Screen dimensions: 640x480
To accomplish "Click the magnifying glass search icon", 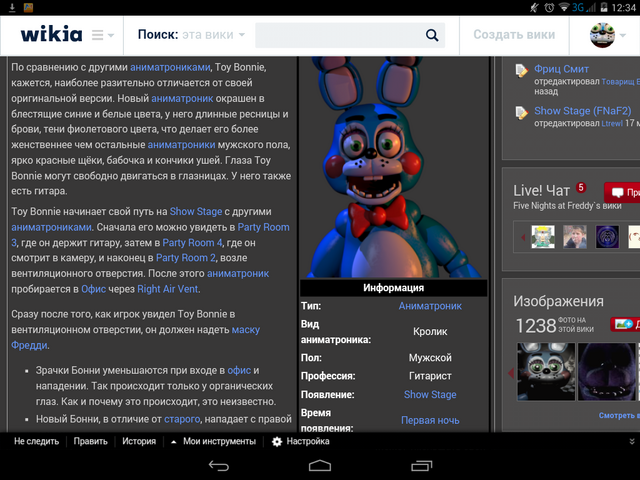I will [x=432, y=35].
